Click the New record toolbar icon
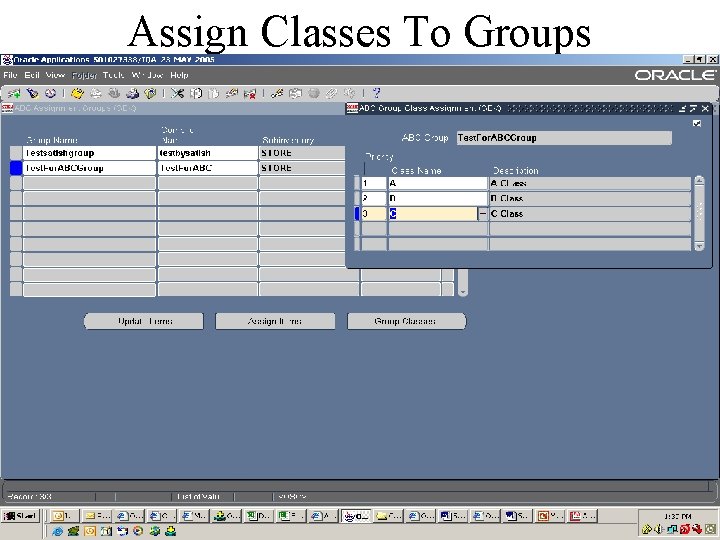 click(x=14, y=94)
